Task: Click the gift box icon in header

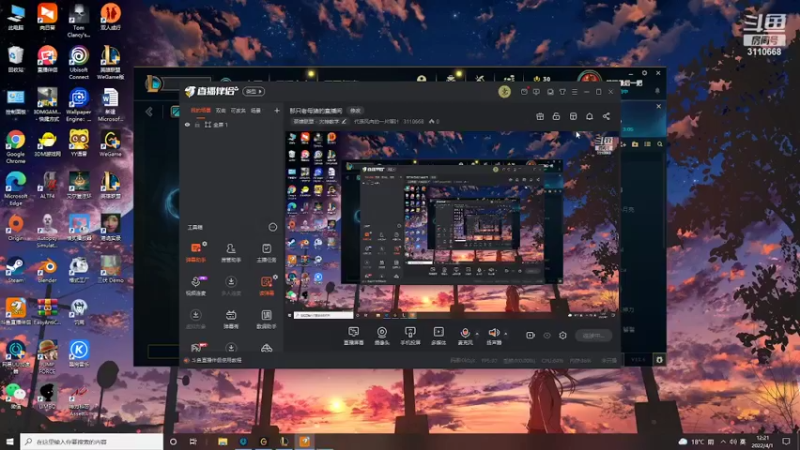Action: click(x=540, y=116)
